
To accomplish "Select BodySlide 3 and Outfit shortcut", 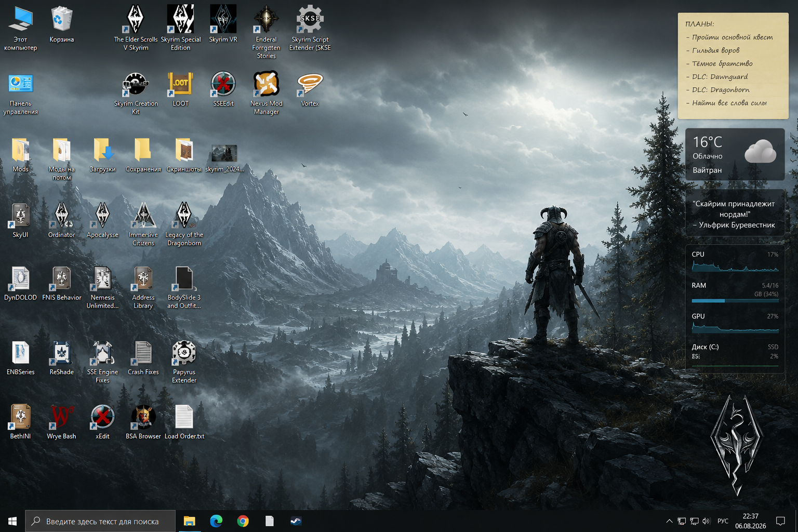I will (x=184, y=287).
